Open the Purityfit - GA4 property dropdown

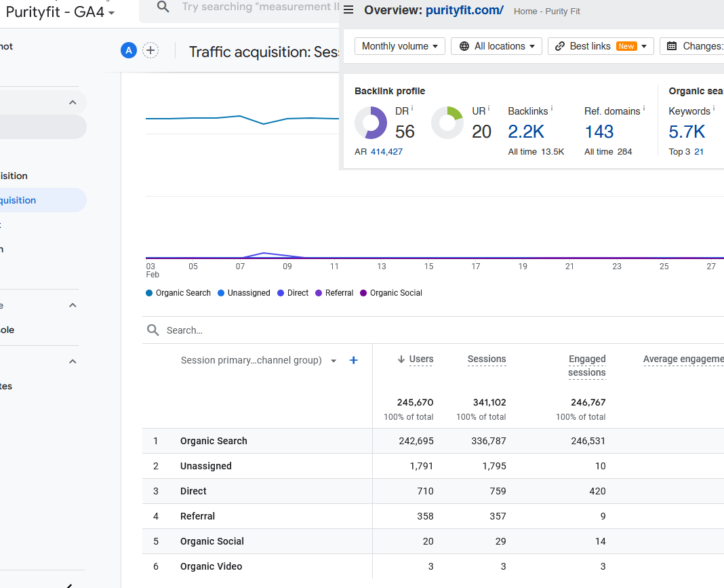[x=60, y=12]
